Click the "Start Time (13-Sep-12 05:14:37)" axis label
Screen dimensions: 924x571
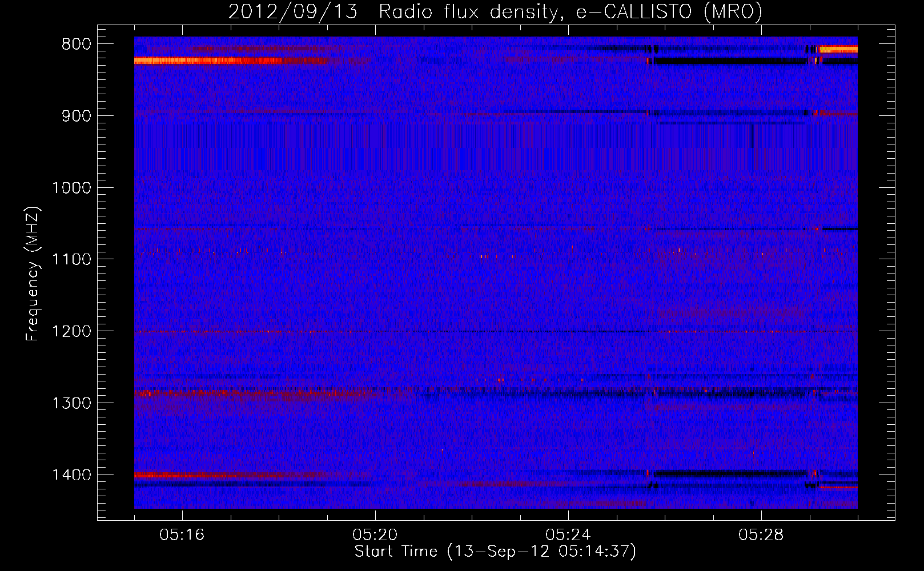495,552
